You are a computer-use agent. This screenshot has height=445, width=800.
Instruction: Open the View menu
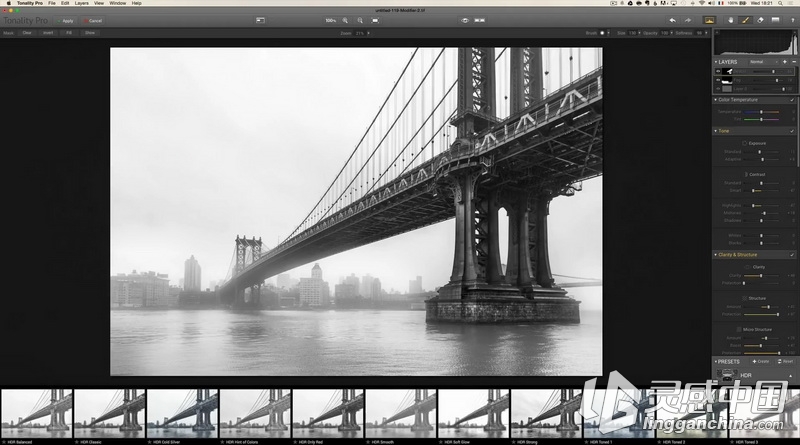(x=99, y=3)
